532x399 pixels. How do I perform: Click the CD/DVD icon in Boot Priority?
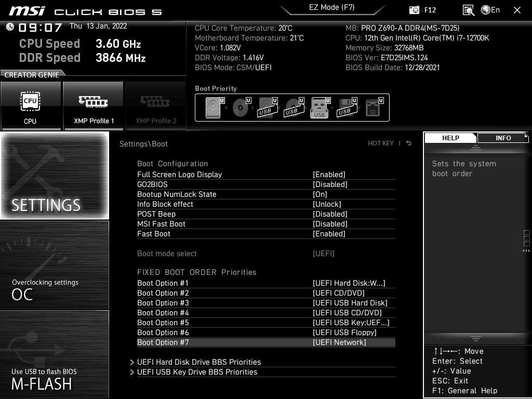pyautogui.click(x=239, y=107)
